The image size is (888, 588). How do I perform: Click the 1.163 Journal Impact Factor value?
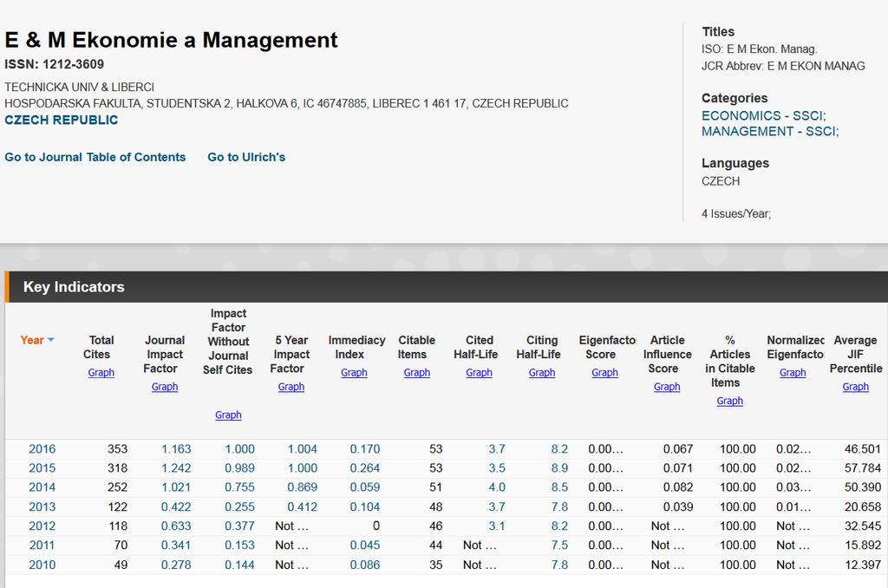tap(176, 449)
